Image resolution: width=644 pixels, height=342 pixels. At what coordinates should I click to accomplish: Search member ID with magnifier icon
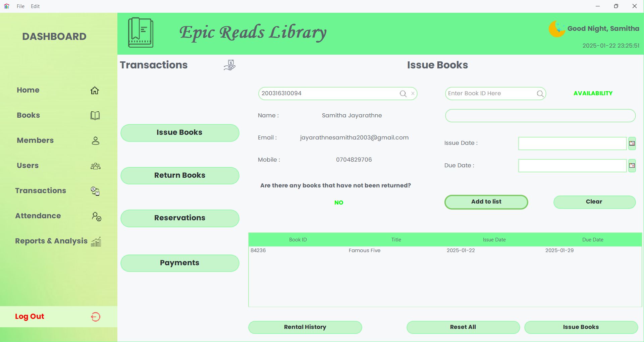[403, 94]
